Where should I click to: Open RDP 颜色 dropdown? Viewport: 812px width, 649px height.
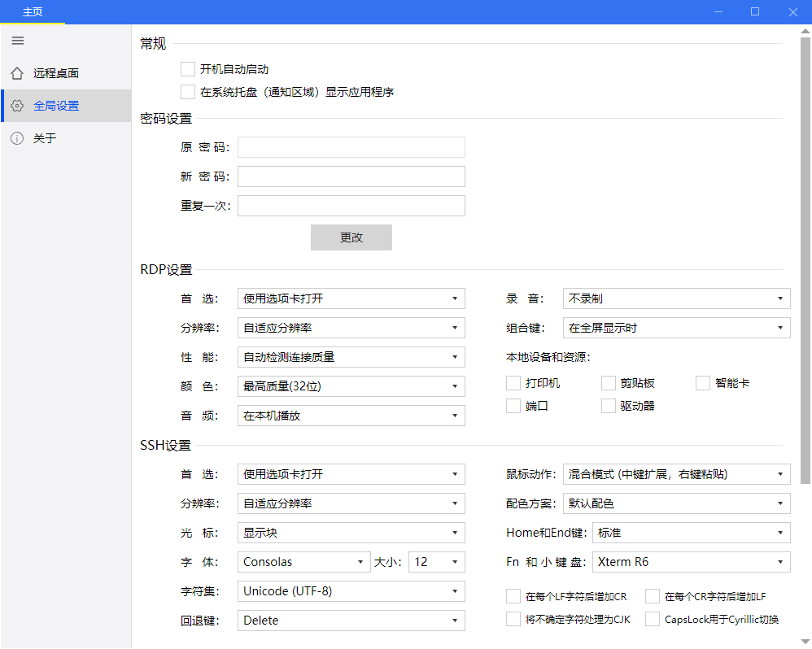coord(351,386)
